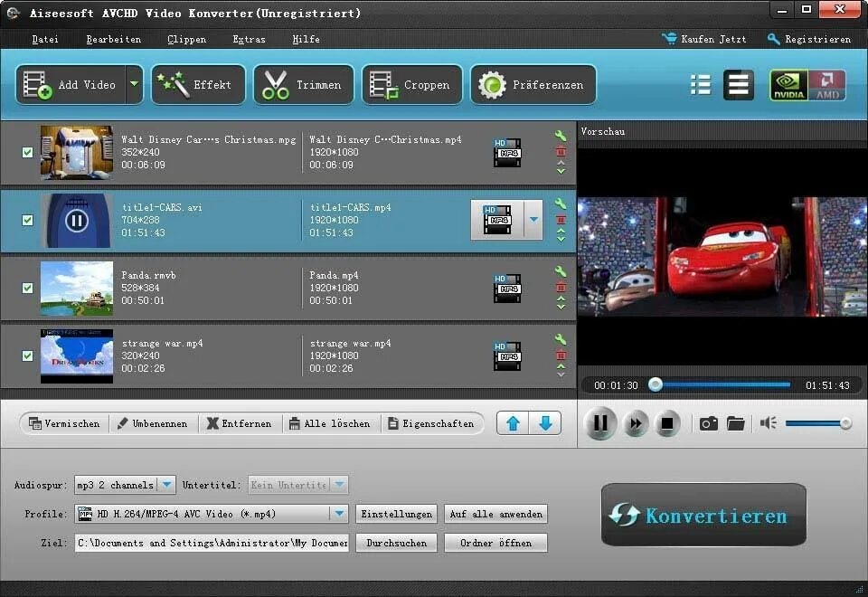The width and height of the screenshot is (868, 597).
Task: Open Eigenschaften properties
Action: [431, 423]
